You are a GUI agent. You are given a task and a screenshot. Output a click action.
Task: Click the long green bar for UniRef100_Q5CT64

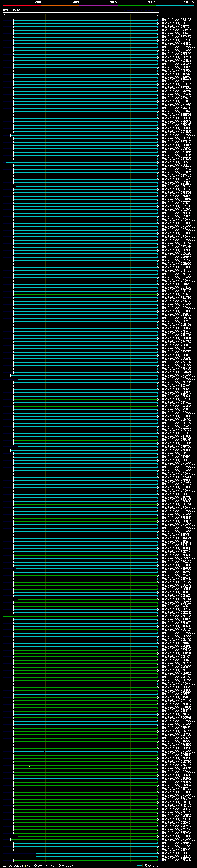(81, 616)
